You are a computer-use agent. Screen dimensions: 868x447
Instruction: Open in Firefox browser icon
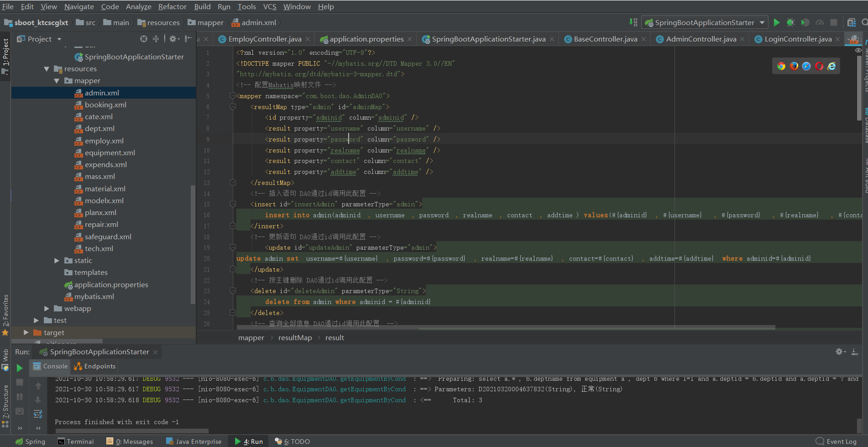[x=794, y=66]
